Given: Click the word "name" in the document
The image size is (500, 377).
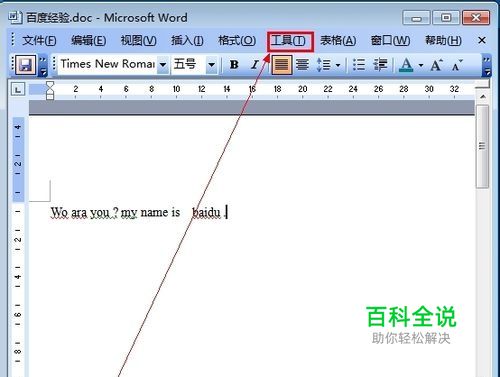Looking at the screenshot, I should [154, 213].
